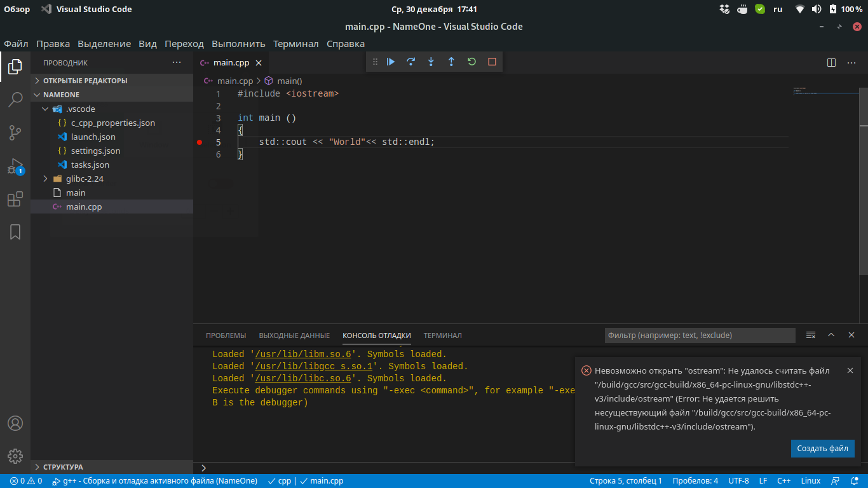Close the main.cpp editor tab
868x488 pixels.
pos(259,63)
